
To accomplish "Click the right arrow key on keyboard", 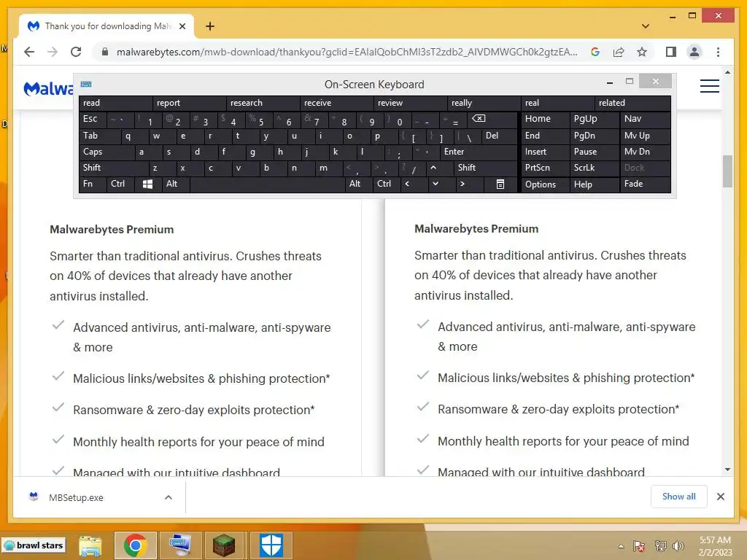I will tap(462, 184).
